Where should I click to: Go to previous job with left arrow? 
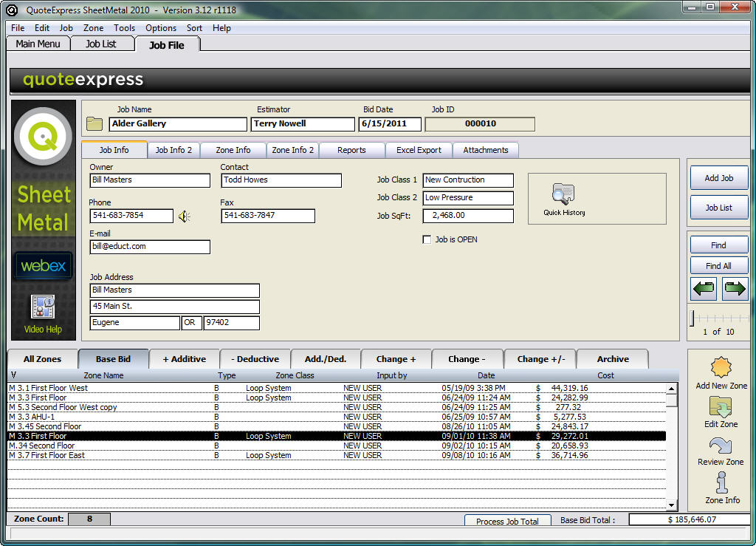click(704, 289)
